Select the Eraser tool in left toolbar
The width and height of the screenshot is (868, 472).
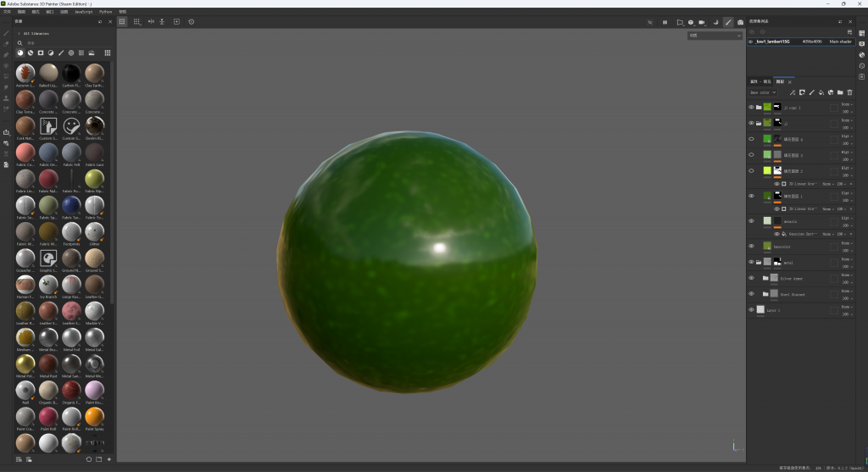[6, 44]
